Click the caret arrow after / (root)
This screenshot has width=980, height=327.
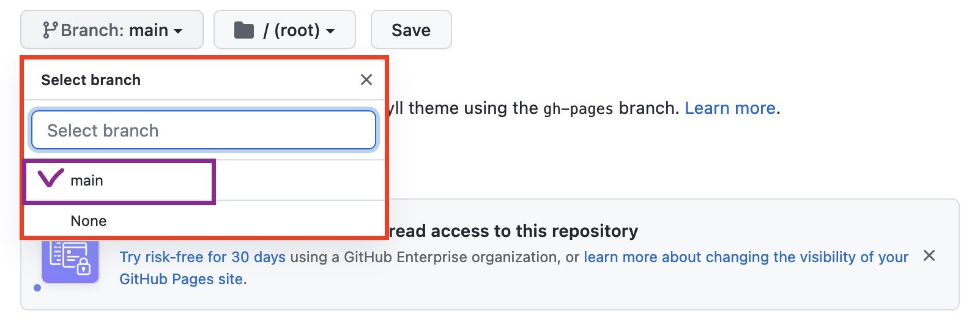coord(330,31)
